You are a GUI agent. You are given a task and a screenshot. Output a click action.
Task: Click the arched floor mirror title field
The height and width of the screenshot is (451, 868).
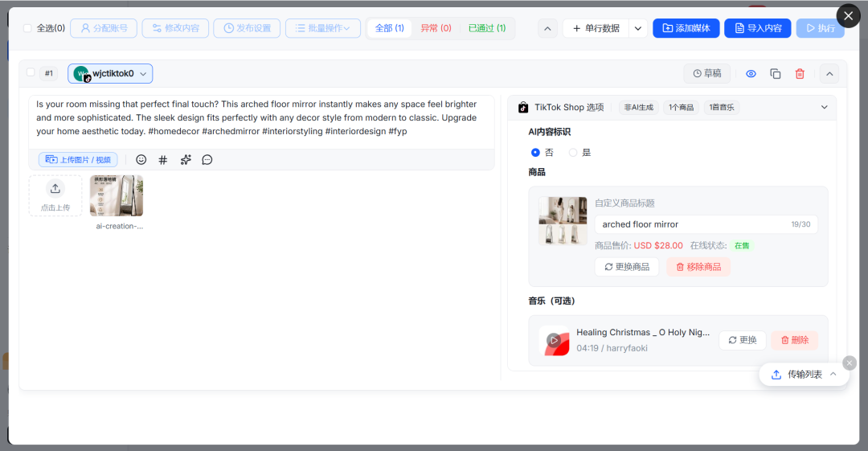pos(706,224)
